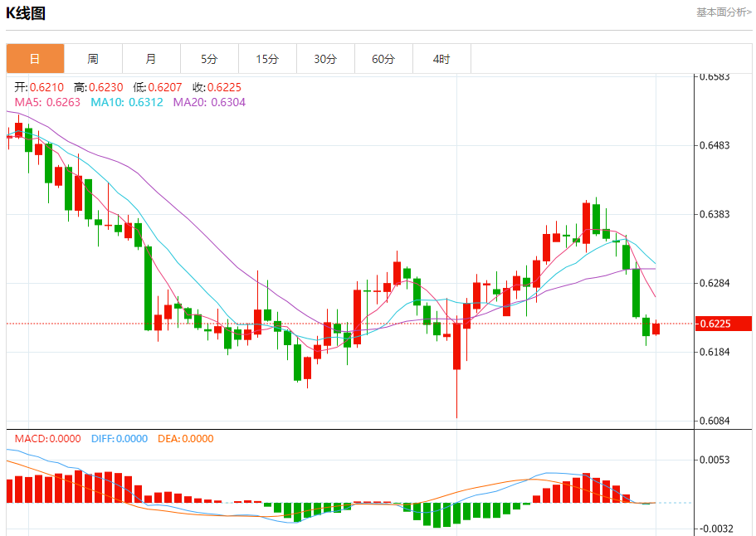Click the 0.6483 price axis label
756x536 pixels.
[715, 145]
